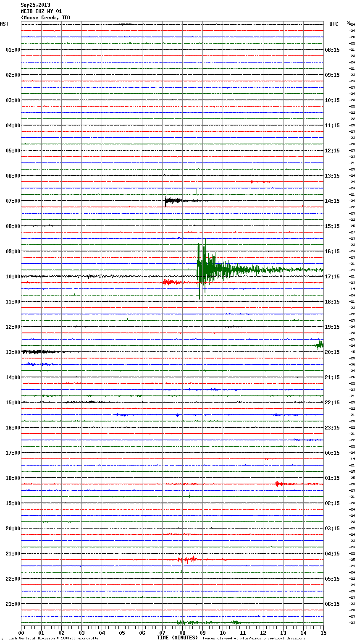Click the "10:00" MST hour label

click(13, 277)
